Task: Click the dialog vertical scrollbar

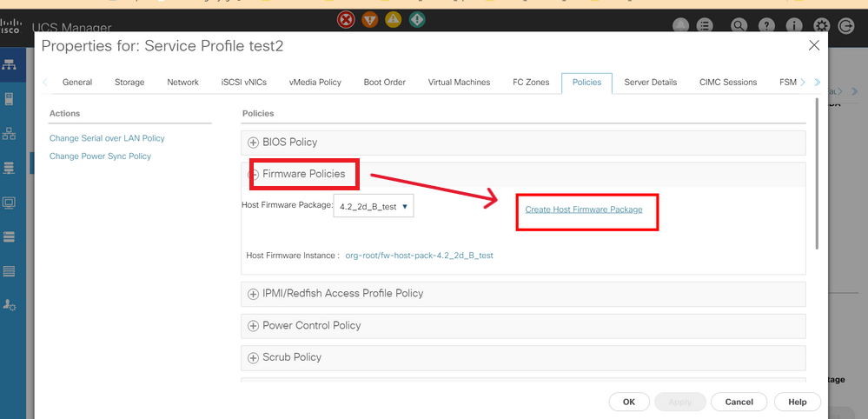Action: (x=818, y=175)
